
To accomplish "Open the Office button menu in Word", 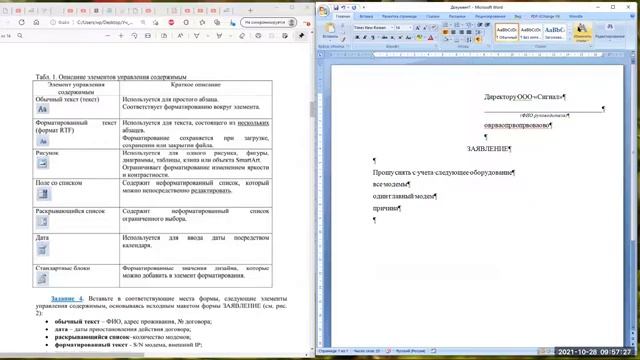I will pyautogui.click(x=323, y=11).
